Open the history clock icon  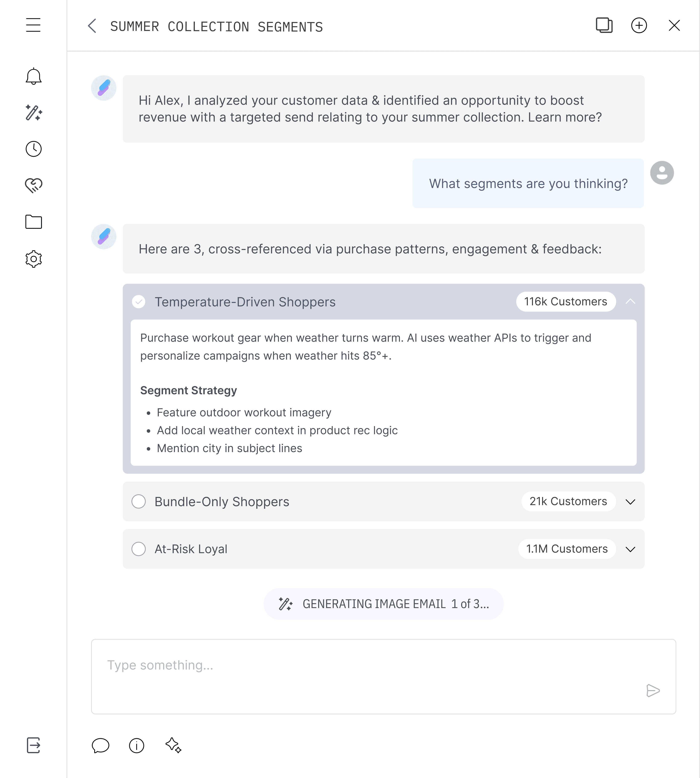33,149
